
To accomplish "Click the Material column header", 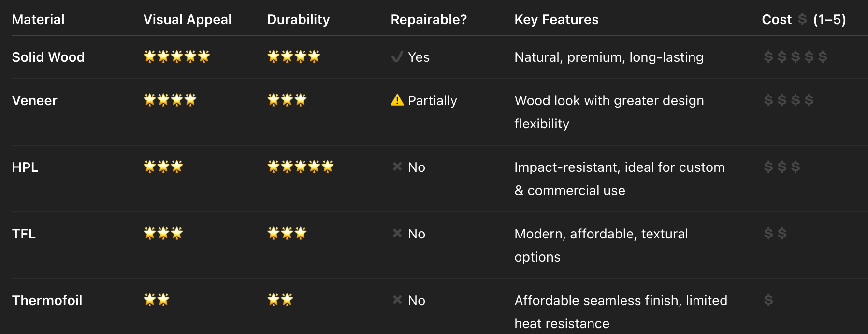I will [38, 19].
